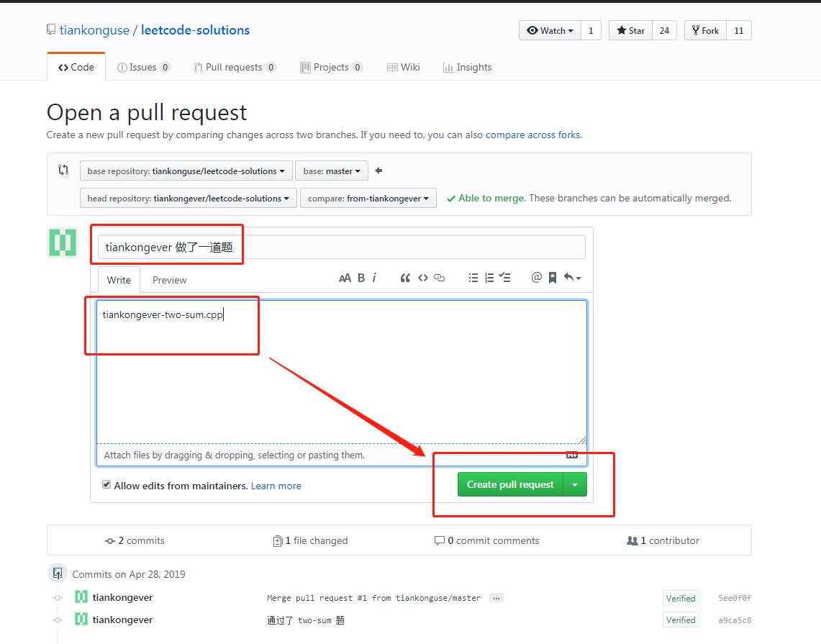This screenshot has height=644, width=821.
Task: Click Verified badge for commit a9ca5c8
Action: pyautogui.click(x=681, y=620)
